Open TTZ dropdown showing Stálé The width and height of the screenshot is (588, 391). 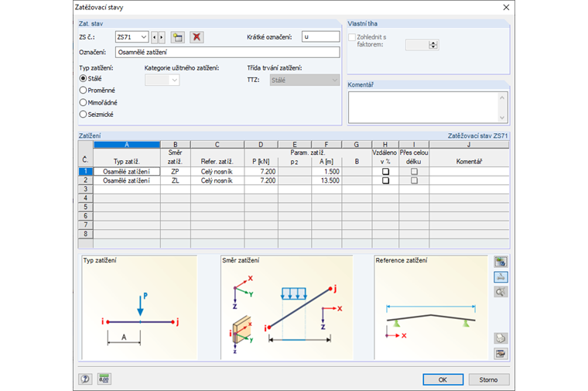coord(305,80)
